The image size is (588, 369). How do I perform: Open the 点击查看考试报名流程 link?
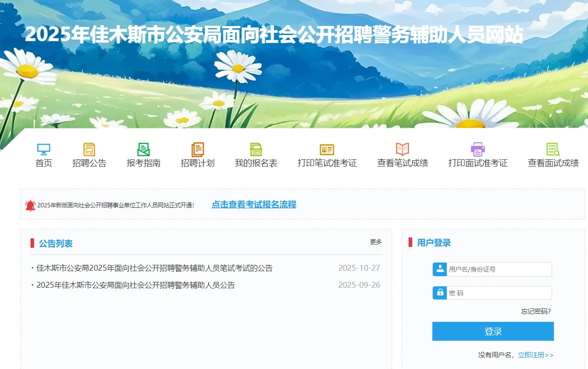click(x=254, y=205)
